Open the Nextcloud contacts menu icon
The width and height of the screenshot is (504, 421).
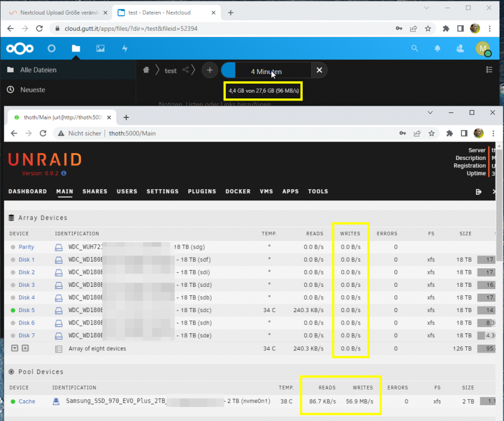pyautogui.click(x=460, y=48)
